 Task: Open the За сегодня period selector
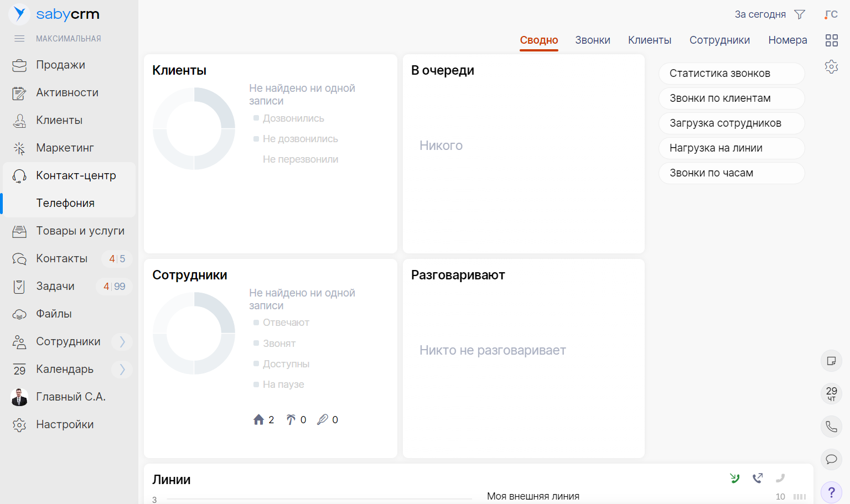tap(760, 14)
